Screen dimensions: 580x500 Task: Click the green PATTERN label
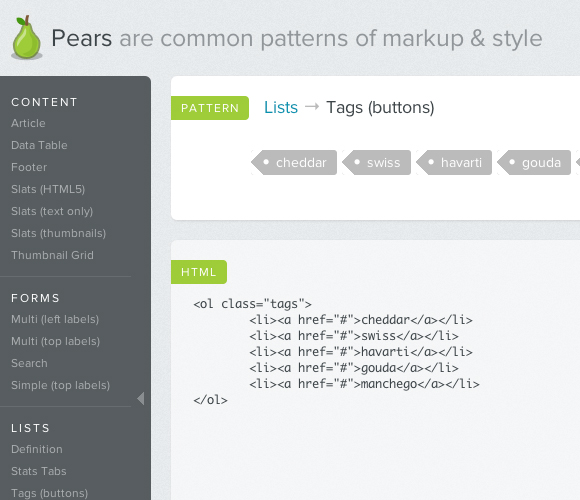tap(210, 108)
